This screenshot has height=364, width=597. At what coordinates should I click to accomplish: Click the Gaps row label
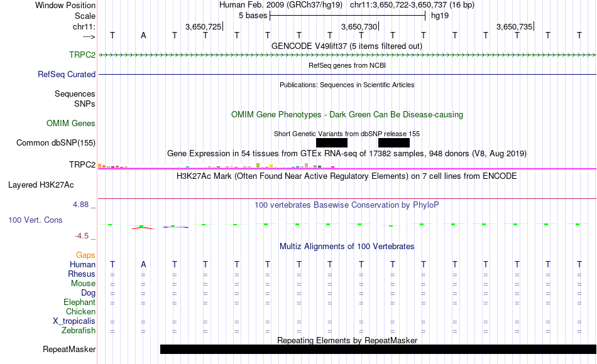click(x=85, y=255)
